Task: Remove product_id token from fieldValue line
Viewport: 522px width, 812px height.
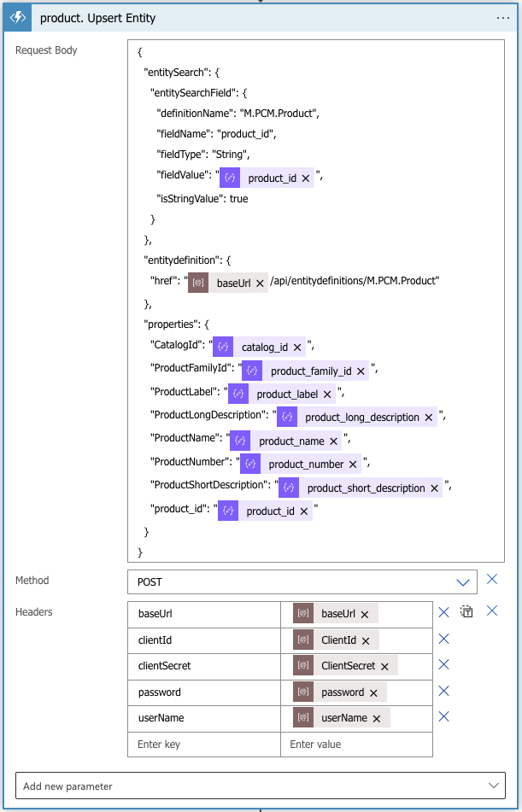Action: (x=306, y=178)
